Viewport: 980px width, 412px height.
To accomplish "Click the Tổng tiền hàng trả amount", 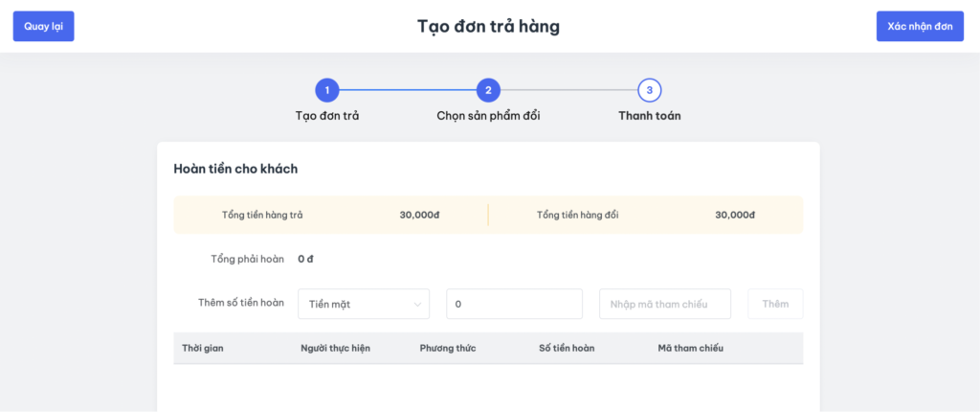I will pos(419,215).
